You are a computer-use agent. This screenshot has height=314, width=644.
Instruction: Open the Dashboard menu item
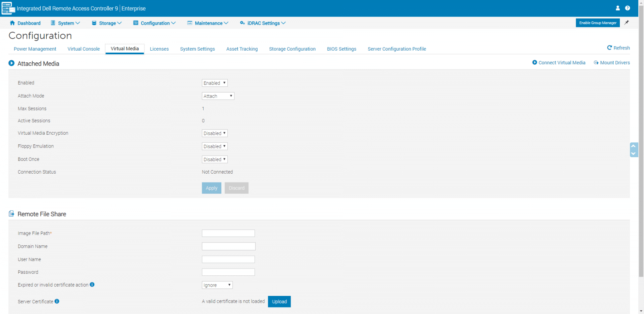[x=25, y=23]
